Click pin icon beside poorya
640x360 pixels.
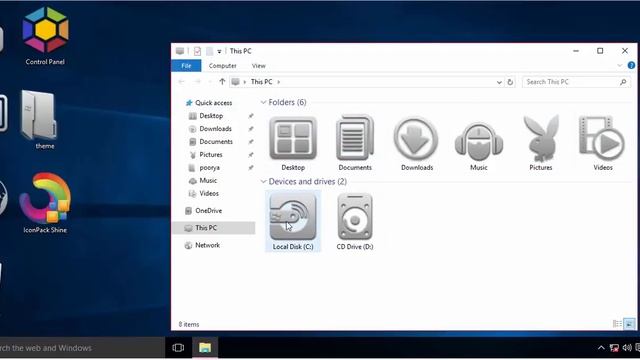pos(251,168)
